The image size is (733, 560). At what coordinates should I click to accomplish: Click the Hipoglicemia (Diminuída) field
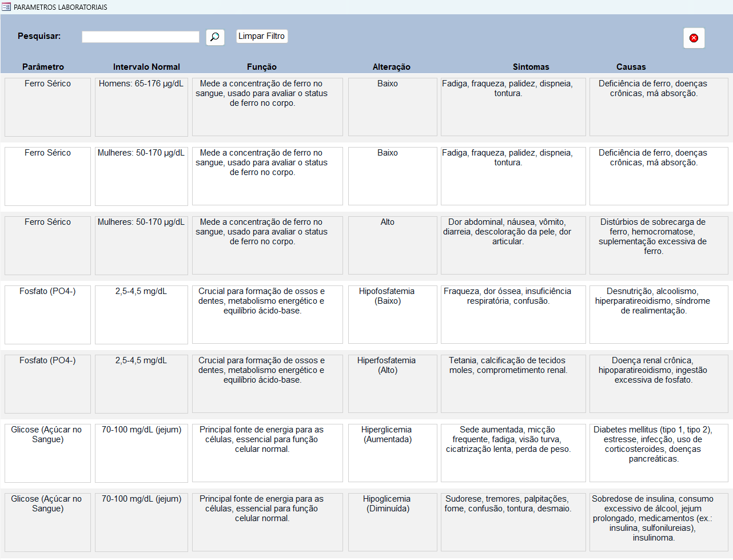coord(392,522)
